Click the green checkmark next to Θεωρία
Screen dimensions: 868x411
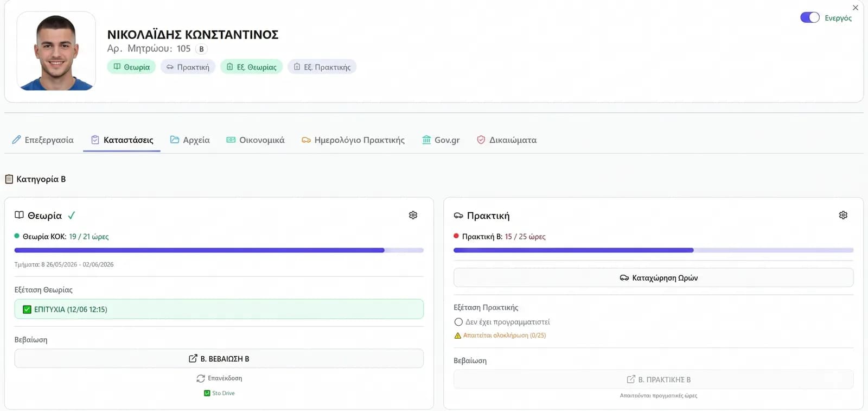pos(71,216)
